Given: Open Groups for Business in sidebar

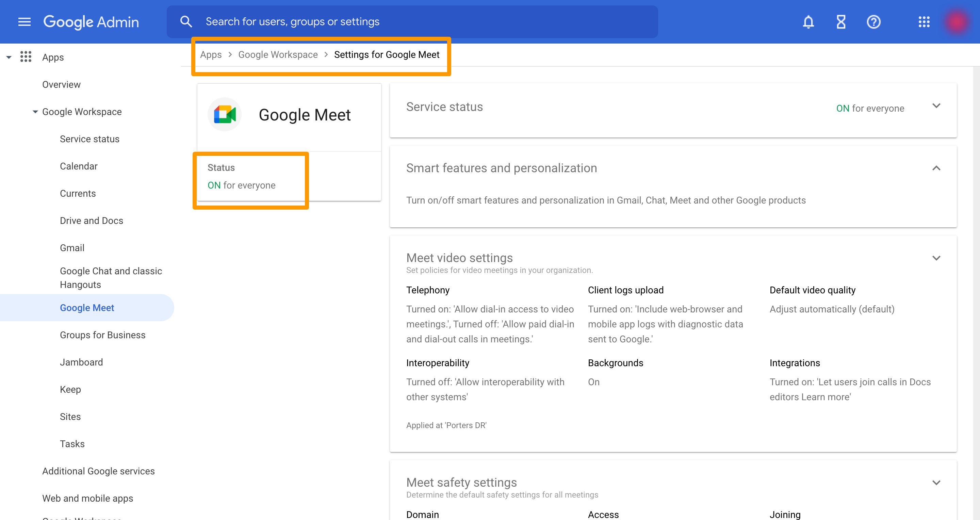Looking at the screenshot, I should (x=102, y=335).
